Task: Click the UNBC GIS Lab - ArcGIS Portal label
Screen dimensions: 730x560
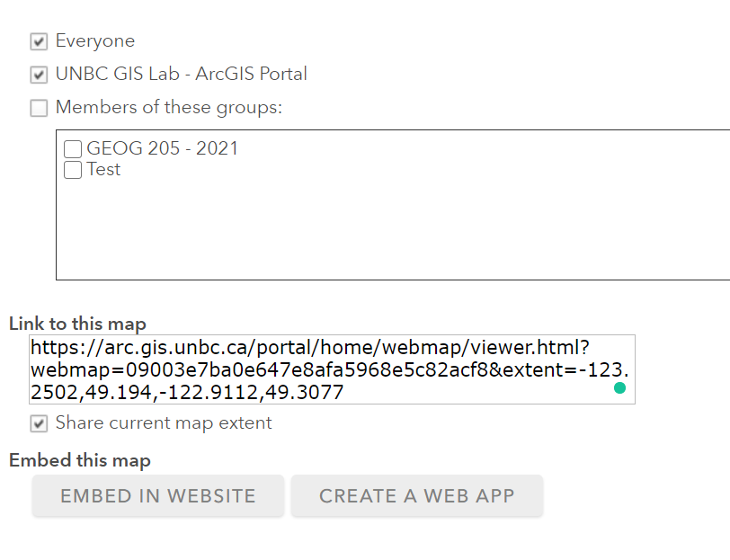Action: 181,74
